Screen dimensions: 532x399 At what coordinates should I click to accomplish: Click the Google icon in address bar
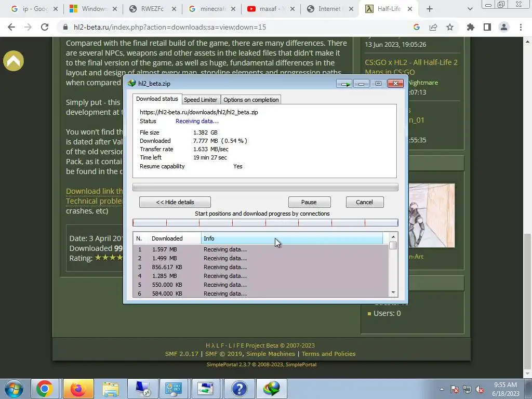pos(417,27)
